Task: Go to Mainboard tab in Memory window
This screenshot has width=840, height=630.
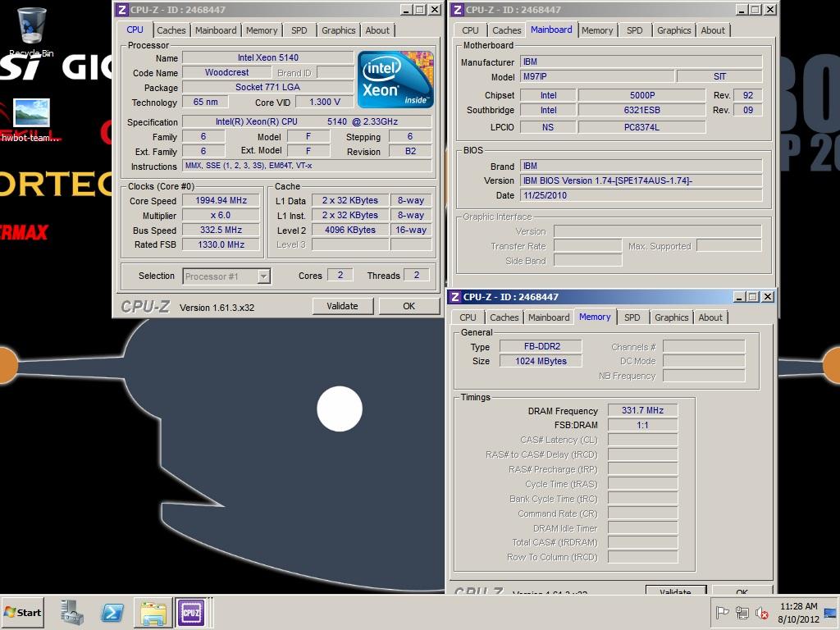Action: click(549, 317)
